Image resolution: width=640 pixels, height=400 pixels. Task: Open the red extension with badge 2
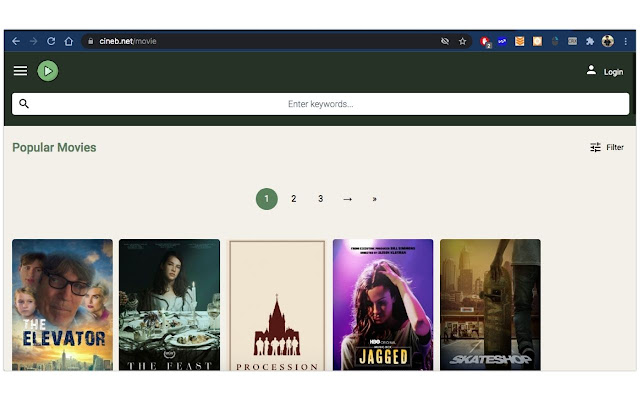485,42
